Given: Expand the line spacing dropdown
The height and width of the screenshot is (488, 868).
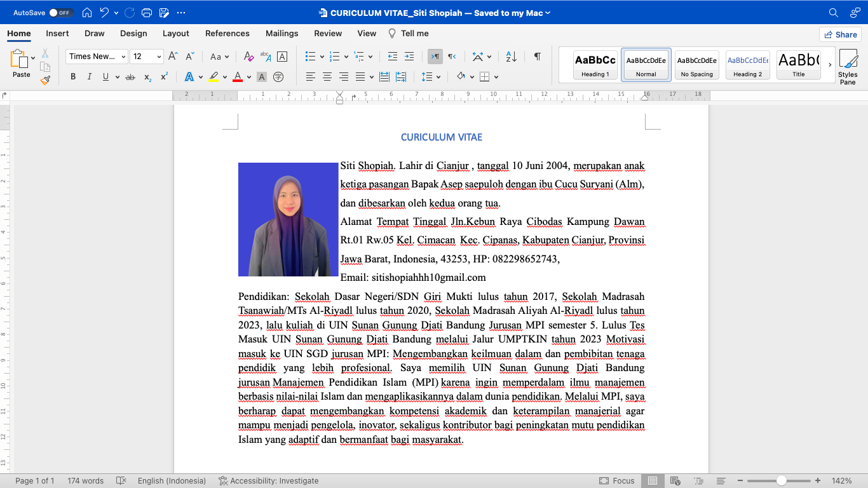Looking at the screenshot, I should point(439,77).
